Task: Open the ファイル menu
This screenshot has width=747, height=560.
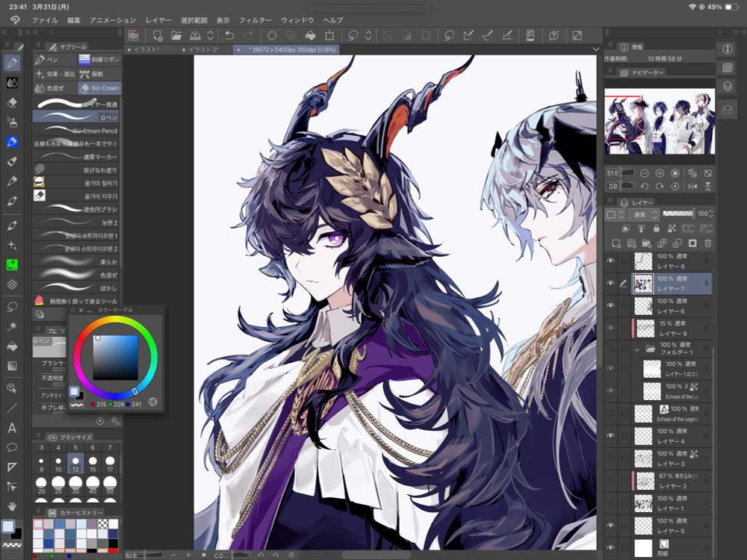Action: coord(44,20)
